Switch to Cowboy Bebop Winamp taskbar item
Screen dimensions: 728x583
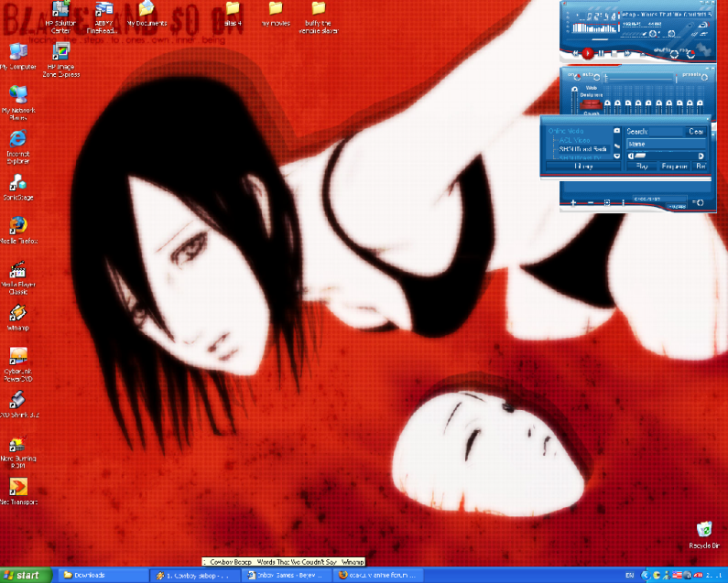point(194,575)
